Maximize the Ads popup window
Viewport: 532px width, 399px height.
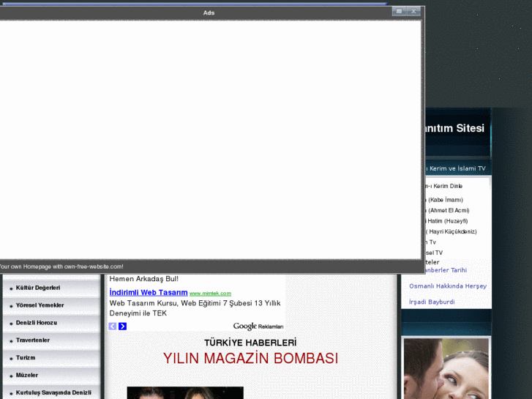click(400, 12)
